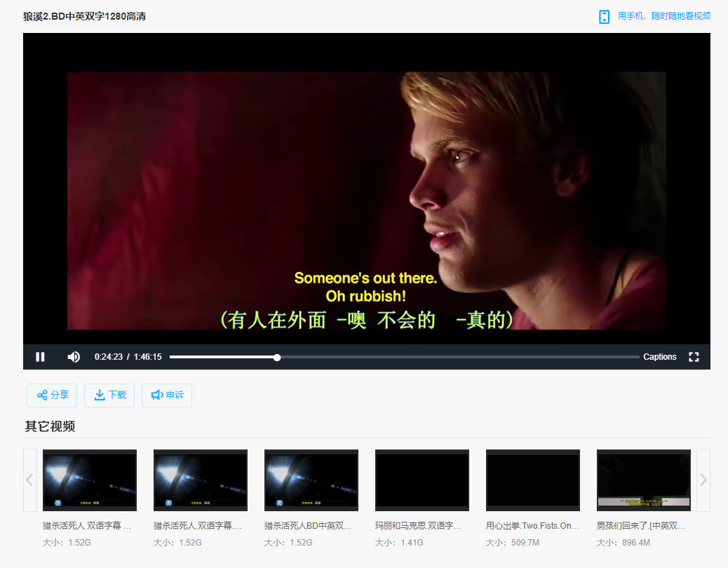The image size is (728, 568).
Task: Click the 猎杀活死人BD中英双... title link
Action: point(308,526)
